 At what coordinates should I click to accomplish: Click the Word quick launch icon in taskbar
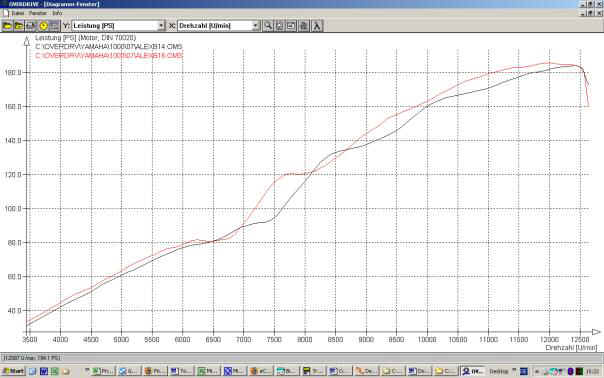click(x=44, y=371)
